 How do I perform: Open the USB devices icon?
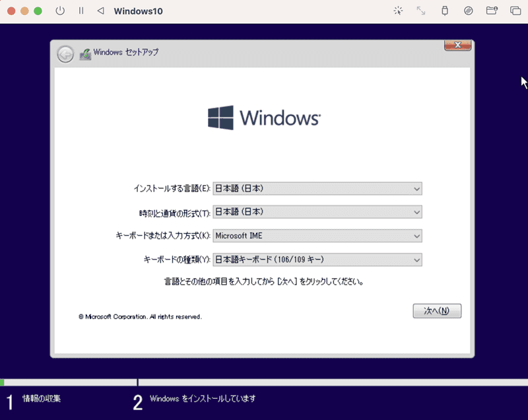coord(445,11)
